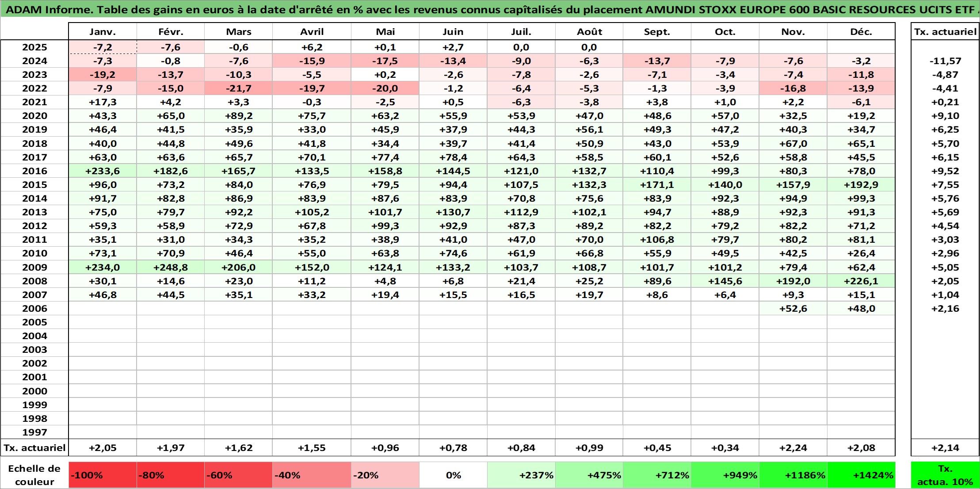Viewport: 980px width, 489px height.
Task: Click the ADAM Informe title banner
Action: tap(490, 10)
